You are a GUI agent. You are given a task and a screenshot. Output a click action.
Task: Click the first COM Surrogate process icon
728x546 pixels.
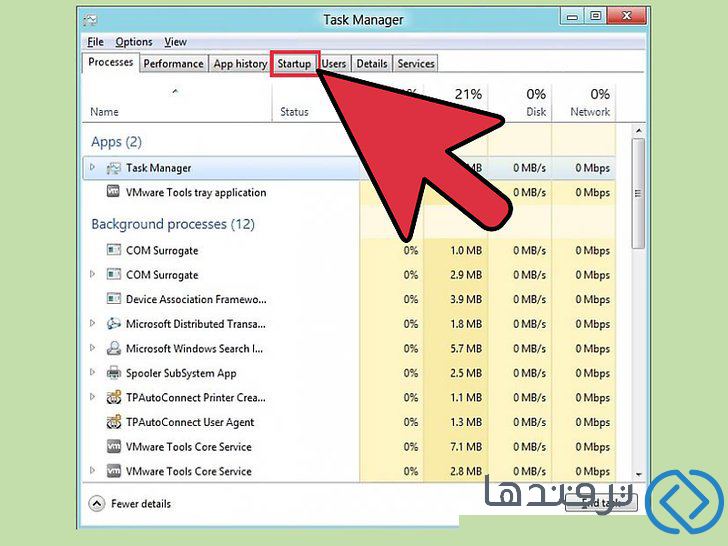pos(113,250)
